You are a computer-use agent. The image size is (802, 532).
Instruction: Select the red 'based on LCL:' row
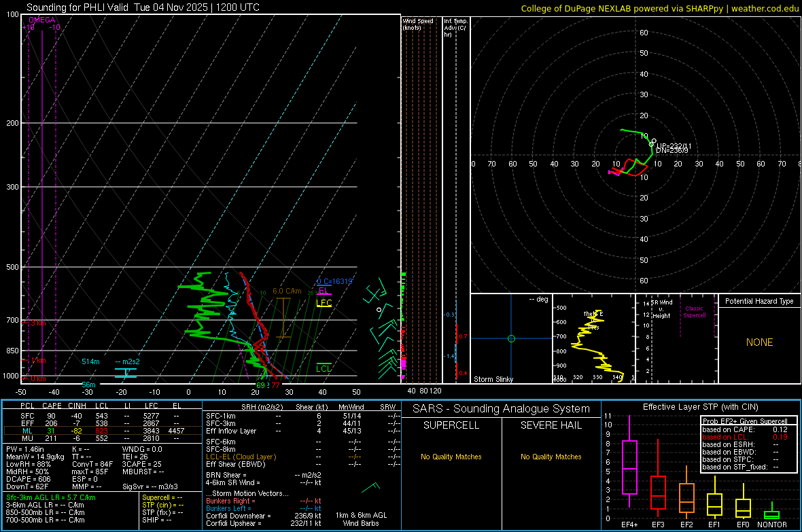[745, 437]
